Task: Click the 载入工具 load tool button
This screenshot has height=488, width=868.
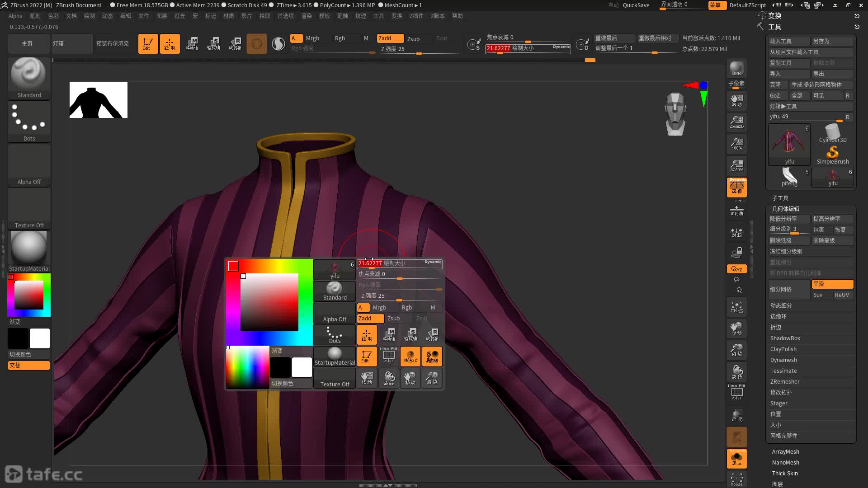Action: click(x=789, y=41)
